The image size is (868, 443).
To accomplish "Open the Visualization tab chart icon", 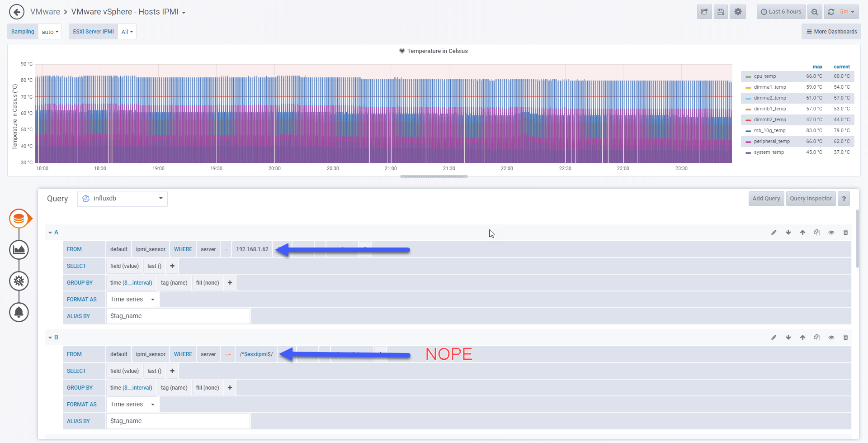I will coord(19,250).
